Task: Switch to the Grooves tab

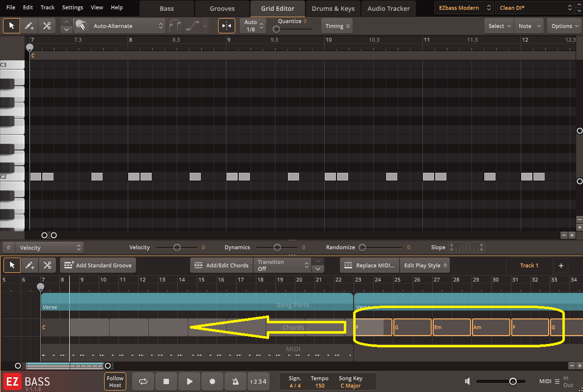Action: (x=222, y=8)
